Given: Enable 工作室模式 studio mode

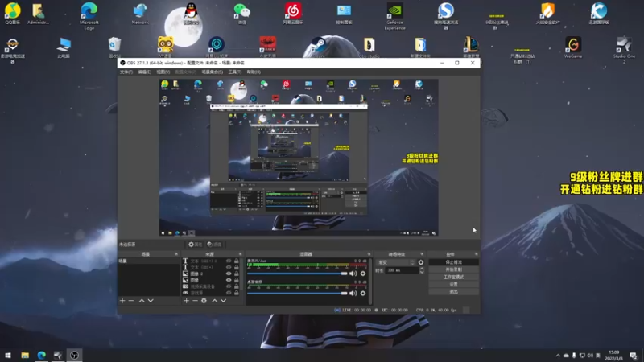Looking at the screenshot, I should point(454,277).
